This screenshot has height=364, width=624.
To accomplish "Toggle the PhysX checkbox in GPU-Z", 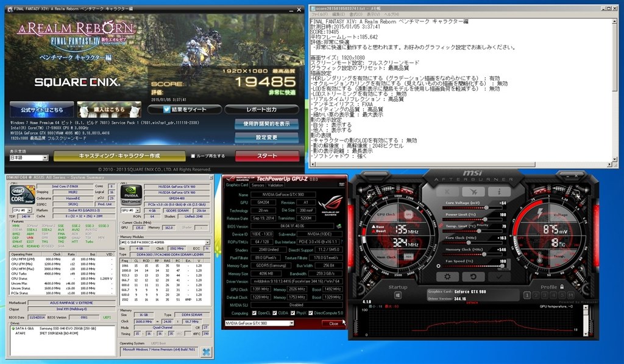I will [292, 313].
